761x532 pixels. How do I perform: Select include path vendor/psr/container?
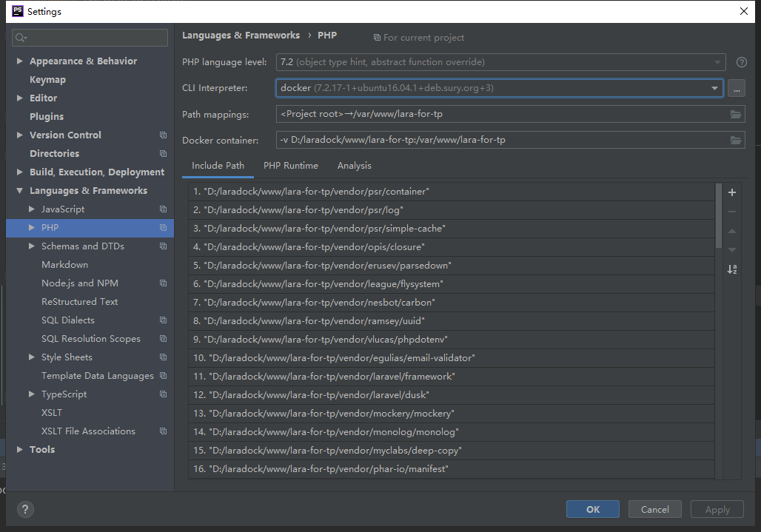click(452, 192)
